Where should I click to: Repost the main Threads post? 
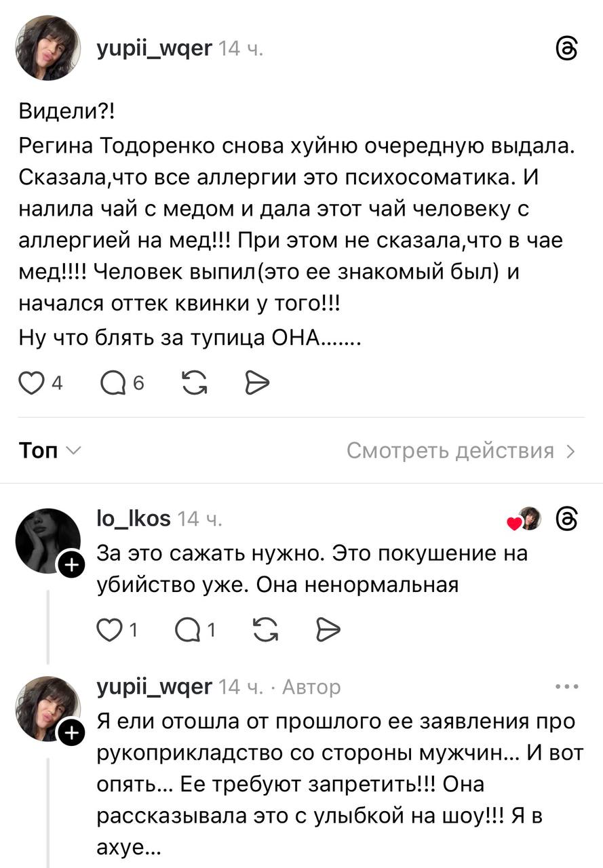coord(195,384)
